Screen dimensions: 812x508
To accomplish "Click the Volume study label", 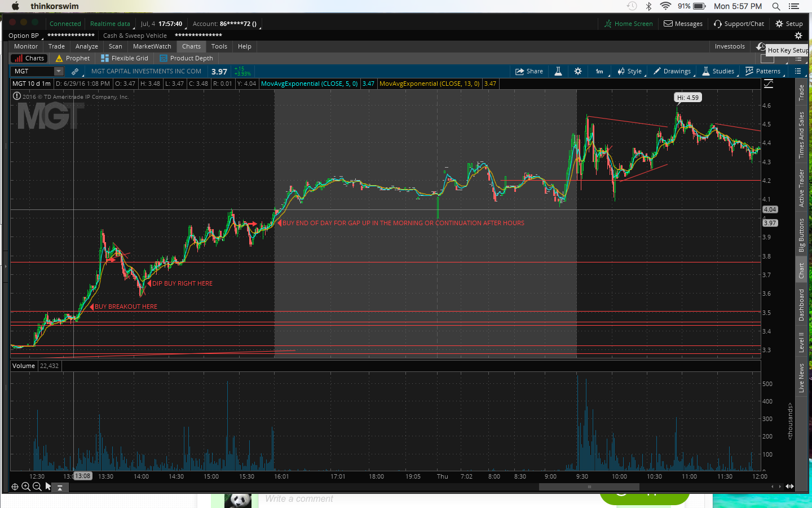I will coord(24,366).
